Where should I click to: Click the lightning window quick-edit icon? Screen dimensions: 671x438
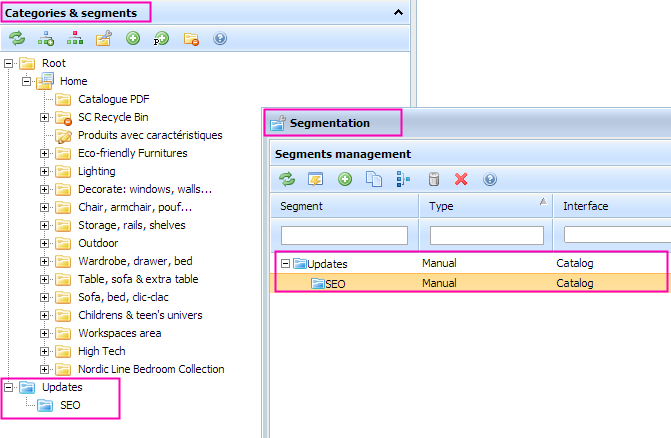tap(316, 179)
